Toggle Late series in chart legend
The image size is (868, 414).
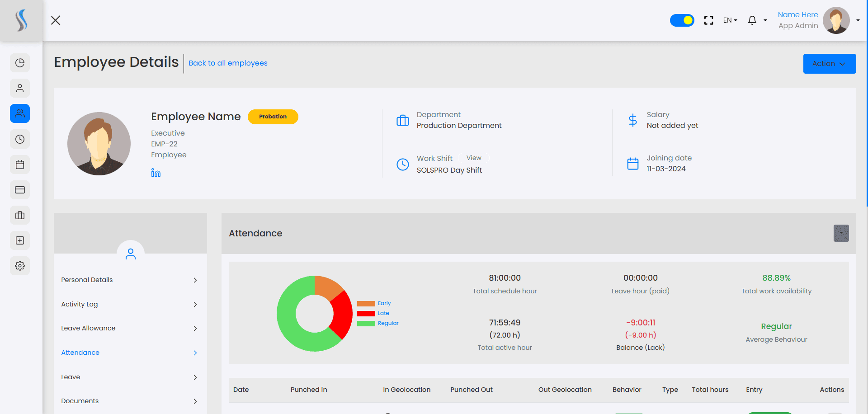coord(383,313)
